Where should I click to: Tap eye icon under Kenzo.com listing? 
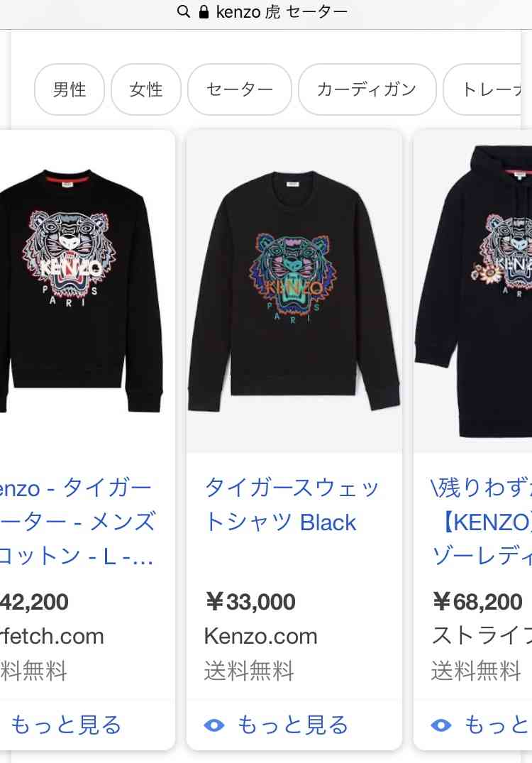(214, 725)
